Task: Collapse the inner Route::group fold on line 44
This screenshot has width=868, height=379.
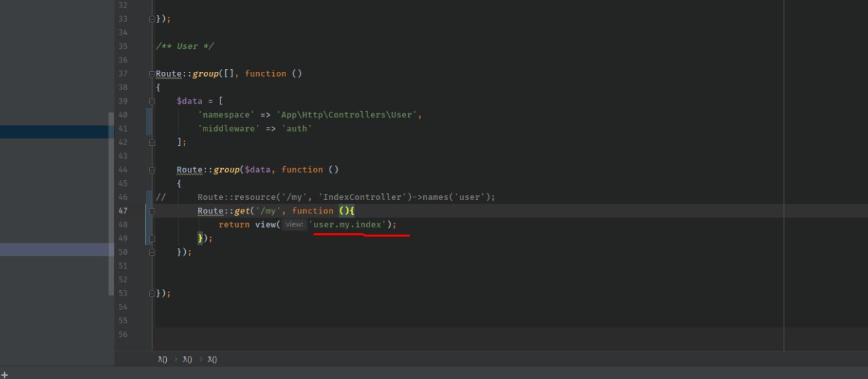Action: (152, 169)
